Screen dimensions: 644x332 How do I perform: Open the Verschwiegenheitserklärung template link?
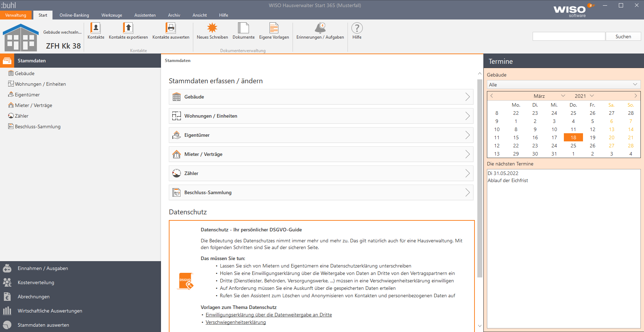(x=235, y=322)
